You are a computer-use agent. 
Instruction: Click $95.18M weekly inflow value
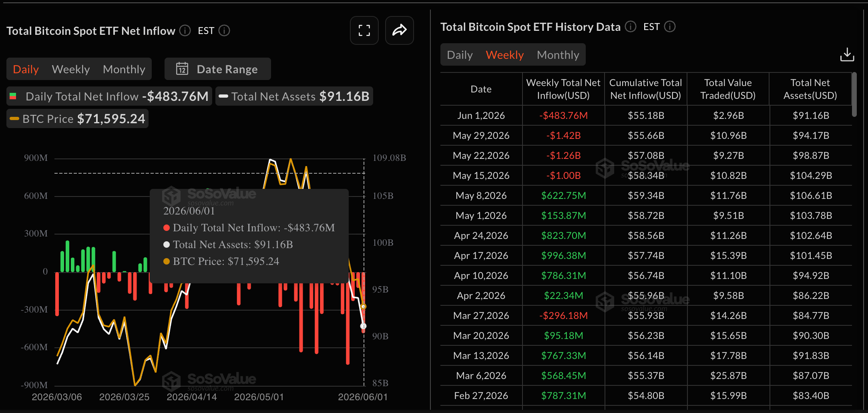coord(563,336)
